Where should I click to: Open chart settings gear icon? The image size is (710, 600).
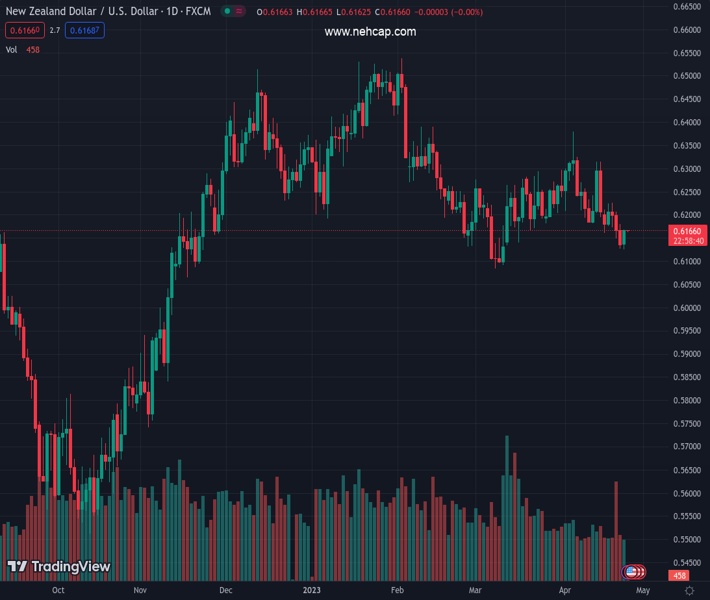(689, 591)
